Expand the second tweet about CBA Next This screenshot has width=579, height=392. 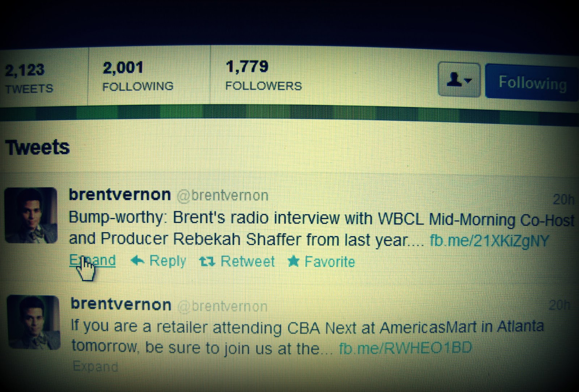click(x=95, y=367)
